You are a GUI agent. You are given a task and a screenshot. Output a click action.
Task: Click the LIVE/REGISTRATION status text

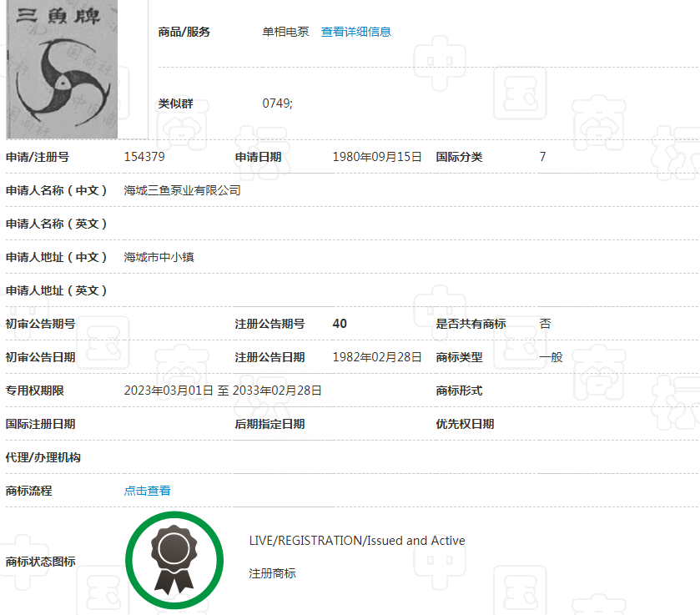(357, 541)
